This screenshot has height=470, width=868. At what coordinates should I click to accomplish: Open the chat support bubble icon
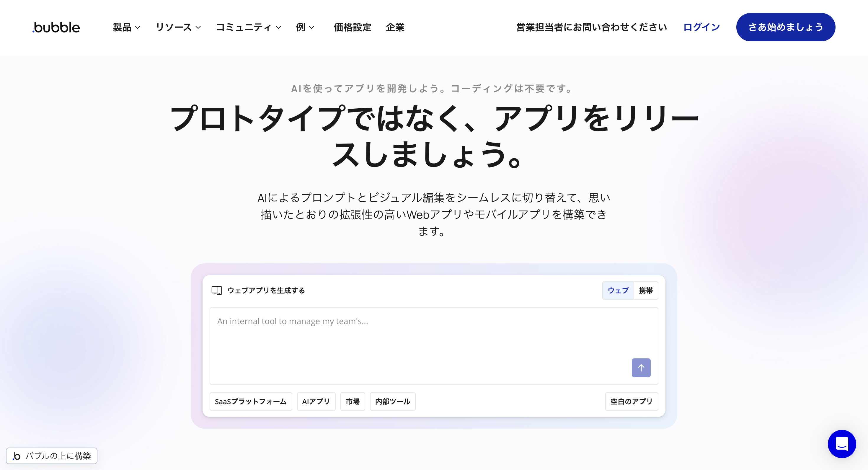[842, 444]
